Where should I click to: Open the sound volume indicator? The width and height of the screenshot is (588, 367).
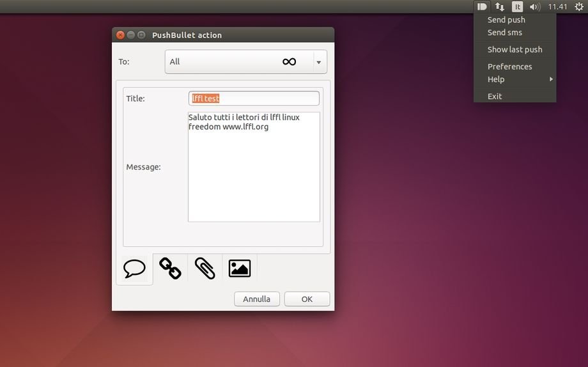pyautogui.click(x=535, y=6)
